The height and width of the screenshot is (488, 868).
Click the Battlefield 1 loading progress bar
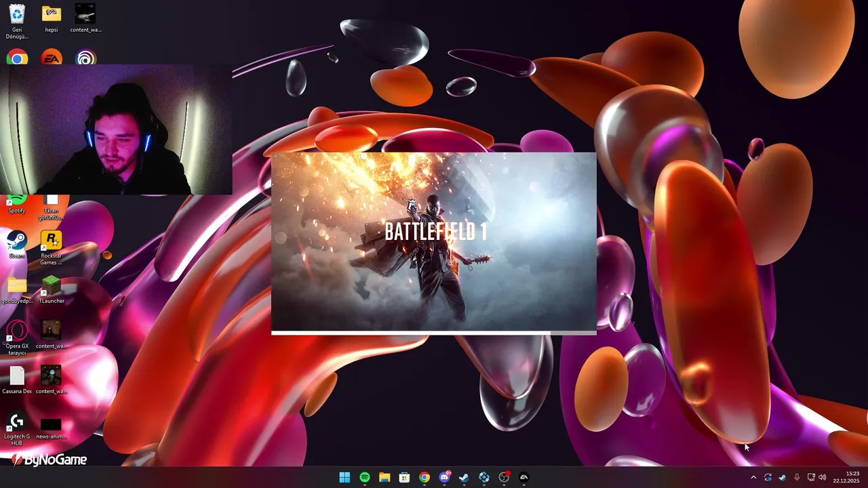(x=434, y=333)
